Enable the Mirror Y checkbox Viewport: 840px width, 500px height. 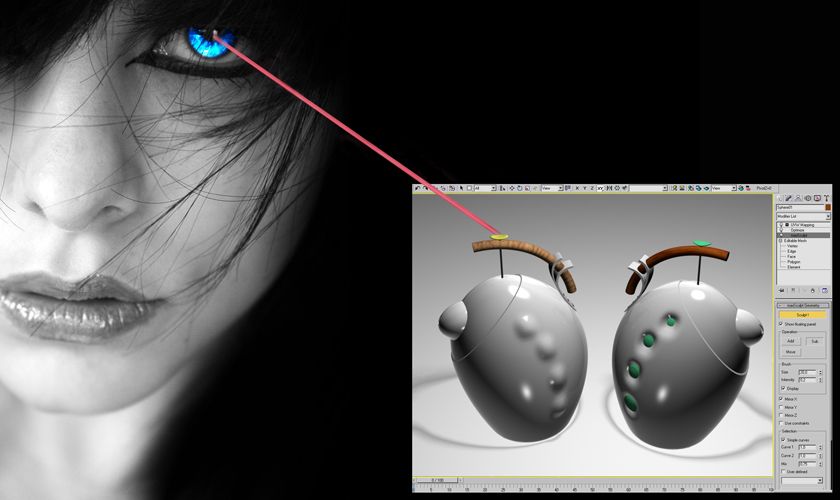tap(781, 407)
